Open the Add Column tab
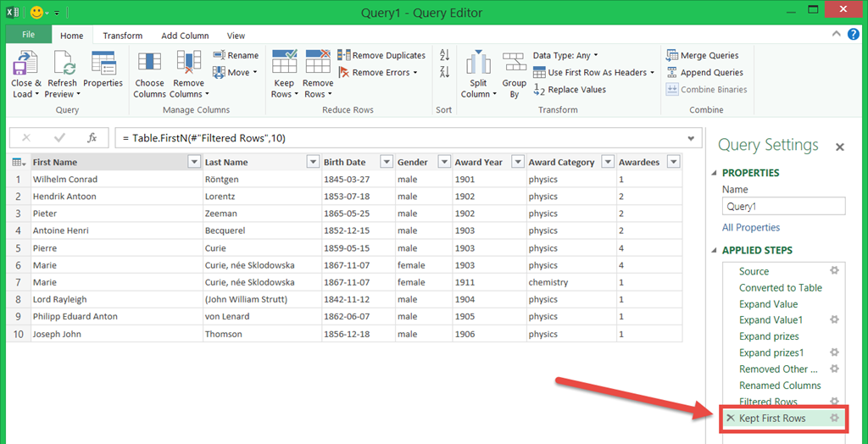The height and width of the screenshot is (444, 868). point(185,36)
